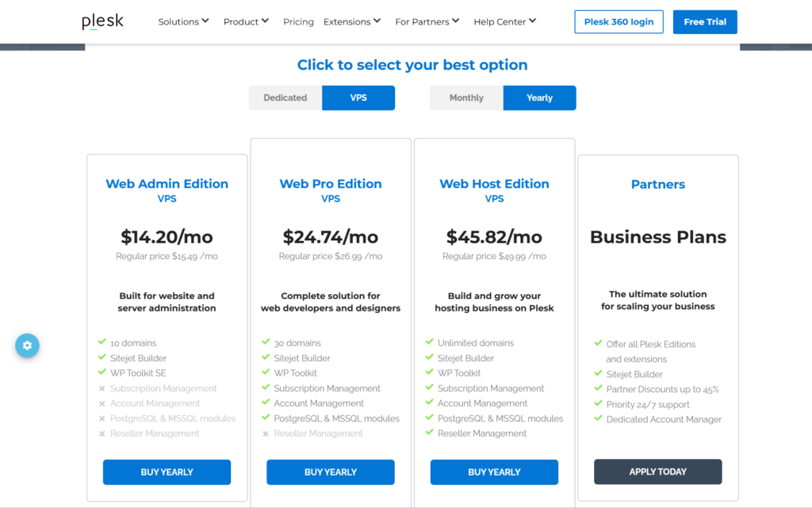
Task: Click 'Regular price $15.49 /mo' text
Action: point(167,256)
